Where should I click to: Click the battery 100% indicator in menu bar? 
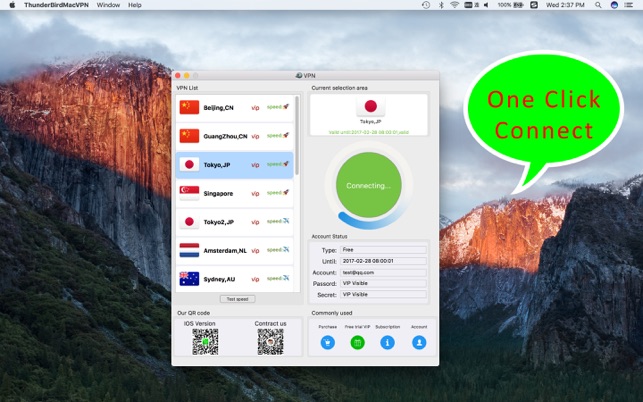coord(510,5)
